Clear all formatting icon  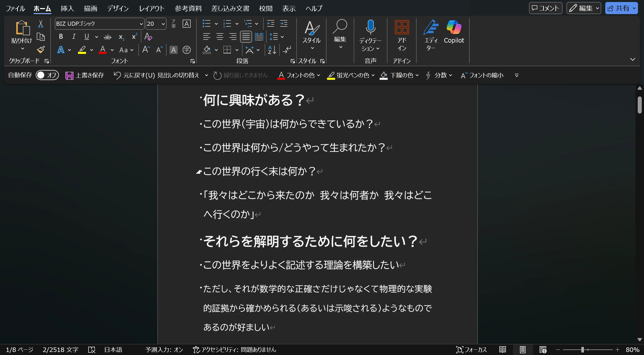click(148, 37)
